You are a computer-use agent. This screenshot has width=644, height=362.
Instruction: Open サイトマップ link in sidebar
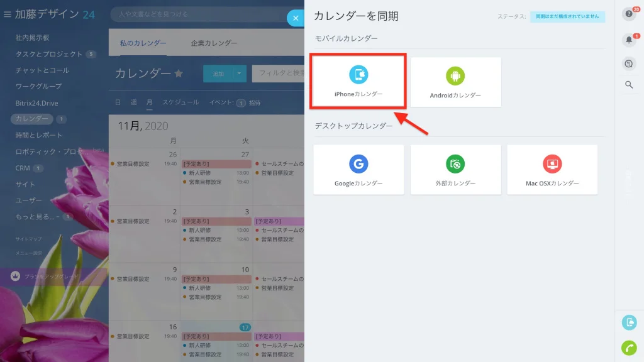coord(29,239)
